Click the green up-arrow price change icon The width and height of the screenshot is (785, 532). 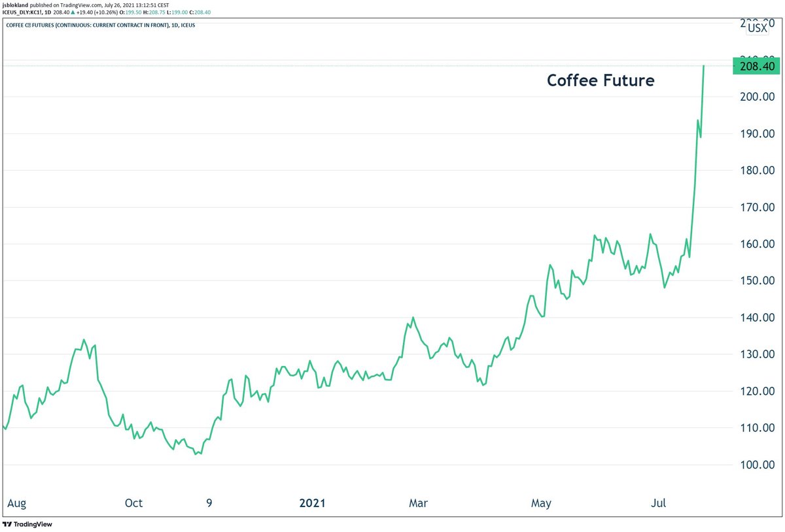73,12
